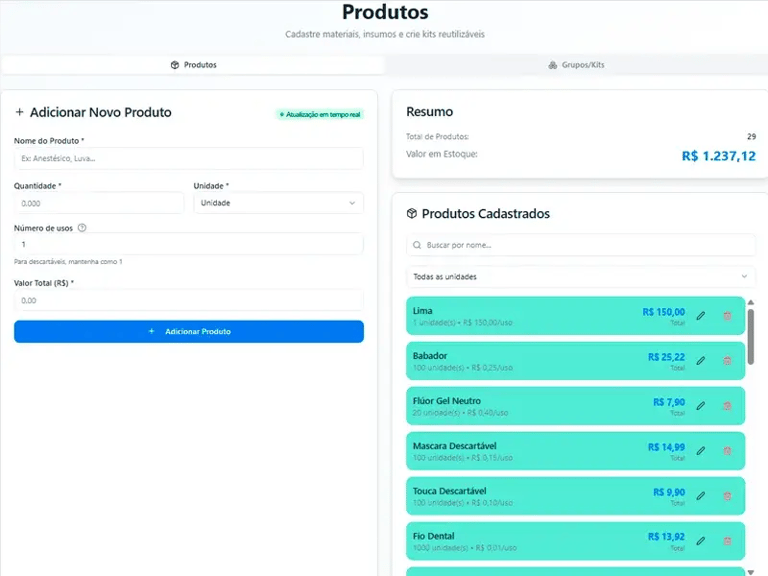
Task: Delete the Fio Dental product
Action: pyautogui.click(x=727, y=541)
